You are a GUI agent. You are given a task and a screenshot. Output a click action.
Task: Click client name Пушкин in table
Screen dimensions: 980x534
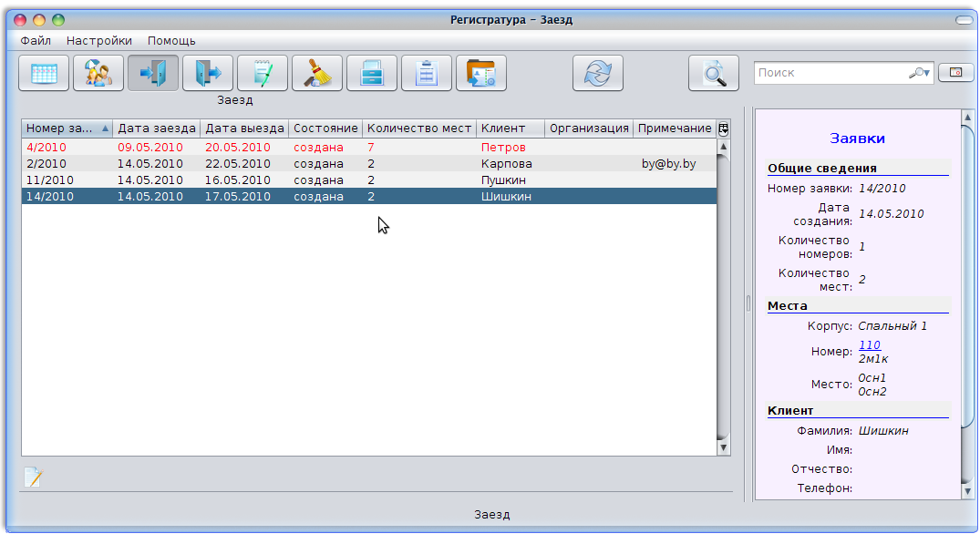(503, 180)
